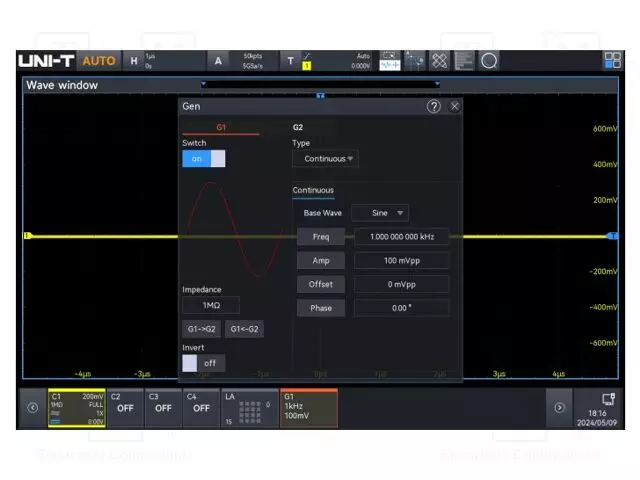Click the Amp button
640x480 pixels.
tap(321, 261)
